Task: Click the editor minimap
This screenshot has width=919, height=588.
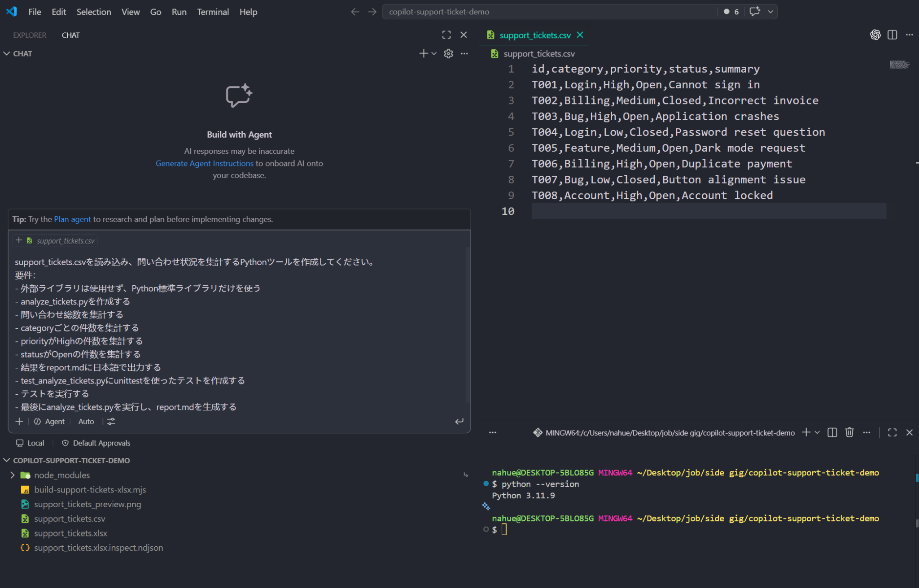Action: pyautogui.click(x=900, y=65)
